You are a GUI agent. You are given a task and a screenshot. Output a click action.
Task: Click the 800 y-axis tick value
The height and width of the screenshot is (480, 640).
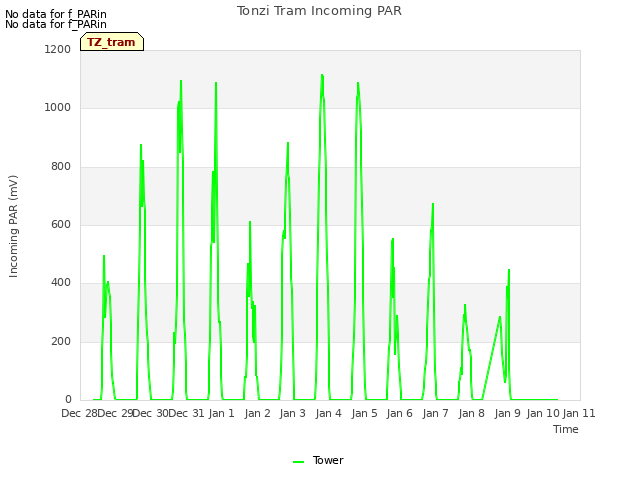coord(61,167)
